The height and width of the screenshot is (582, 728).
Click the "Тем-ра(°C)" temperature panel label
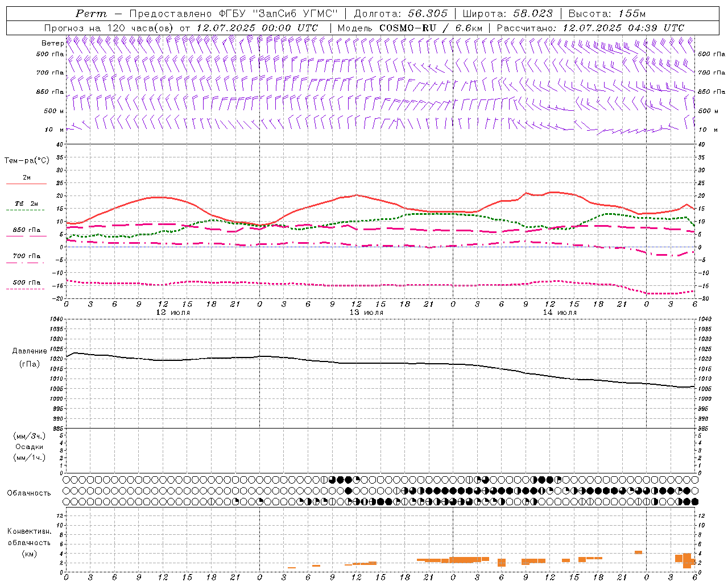coord(27,161)
